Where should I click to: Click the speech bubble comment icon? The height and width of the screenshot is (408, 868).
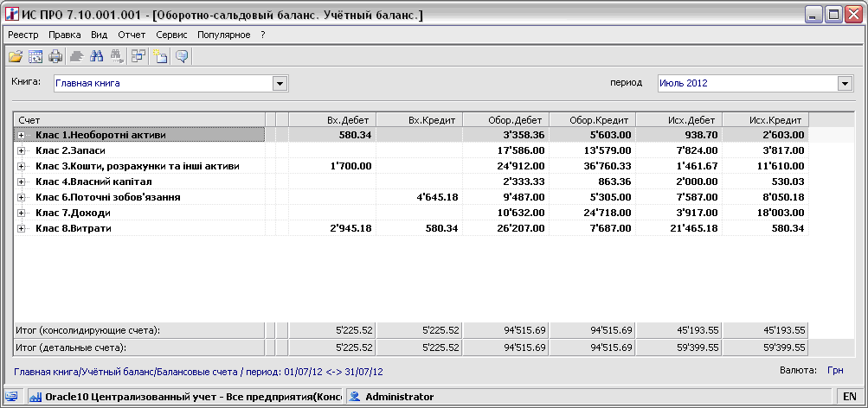click(x=182, y=56)
